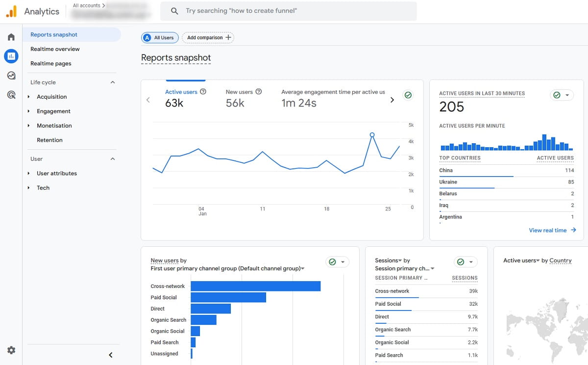Open Admin using the gear icon

[11, 350]
